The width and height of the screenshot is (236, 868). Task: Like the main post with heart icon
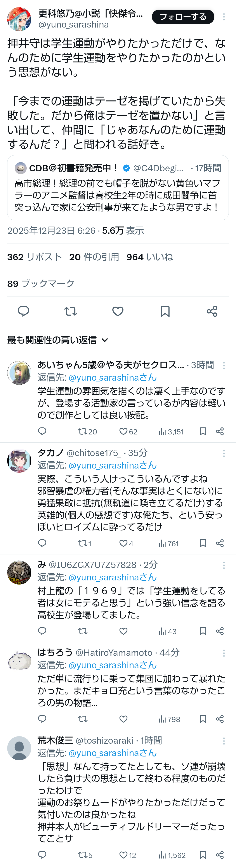tap(118, 311)
